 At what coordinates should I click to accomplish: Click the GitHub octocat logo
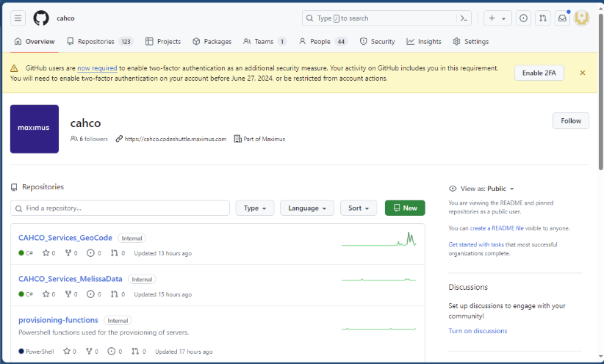pyautogui.click(x=41, y=18)
